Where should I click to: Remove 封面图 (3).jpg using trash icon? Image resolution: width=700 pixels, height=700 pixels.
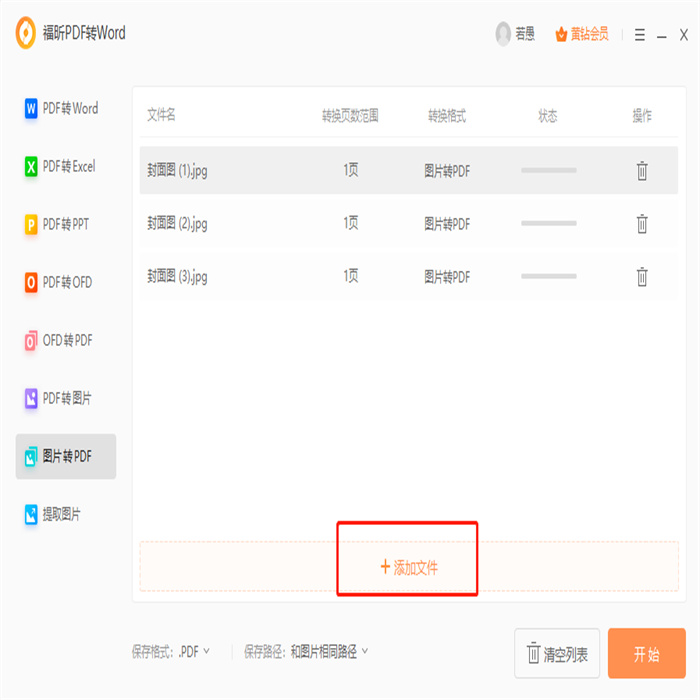click(642, 277)
